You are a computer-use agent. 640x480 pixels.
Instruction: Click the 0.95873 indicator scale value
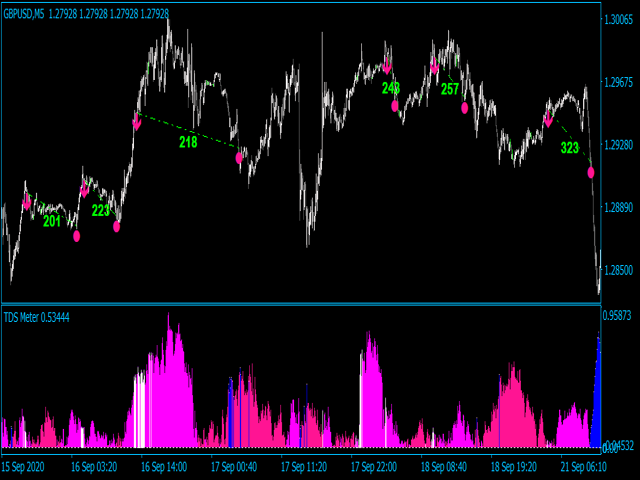617,316
